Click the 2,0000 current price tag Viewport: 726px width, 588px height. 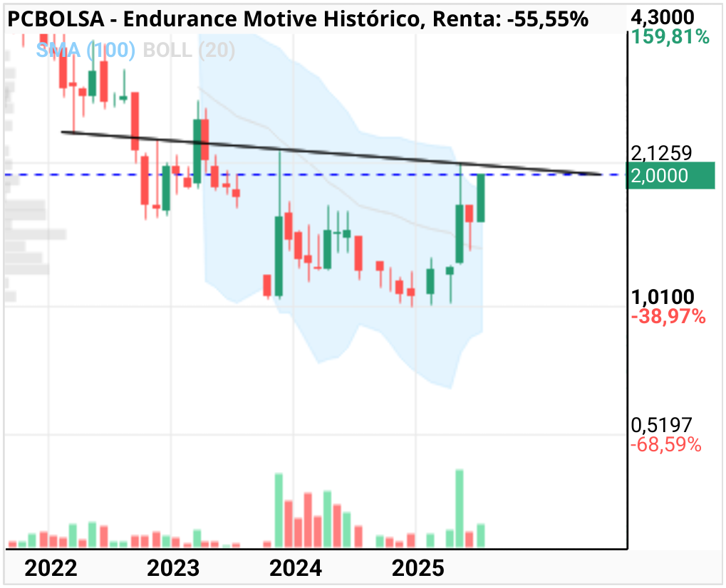point(670,176)
